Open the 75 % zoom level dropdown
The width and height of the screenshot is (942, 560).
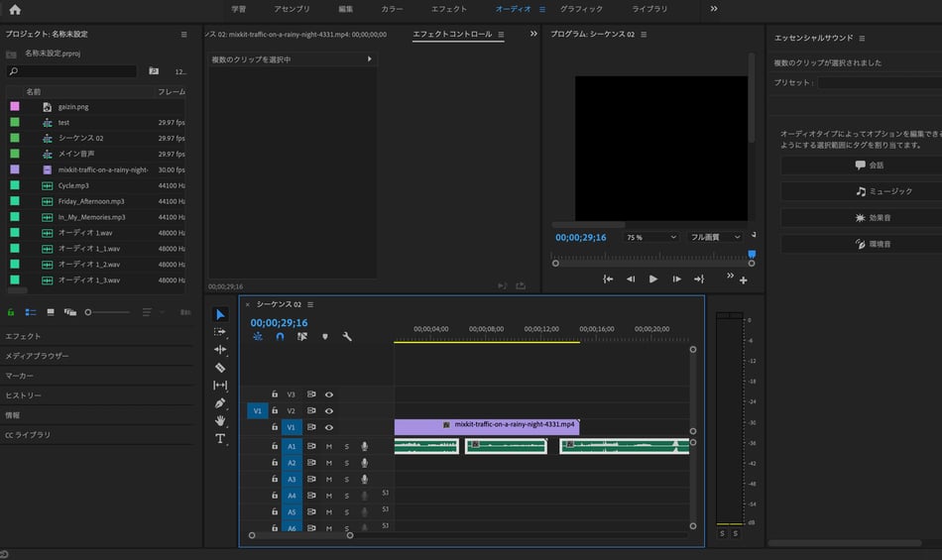(x=650, y=238)
